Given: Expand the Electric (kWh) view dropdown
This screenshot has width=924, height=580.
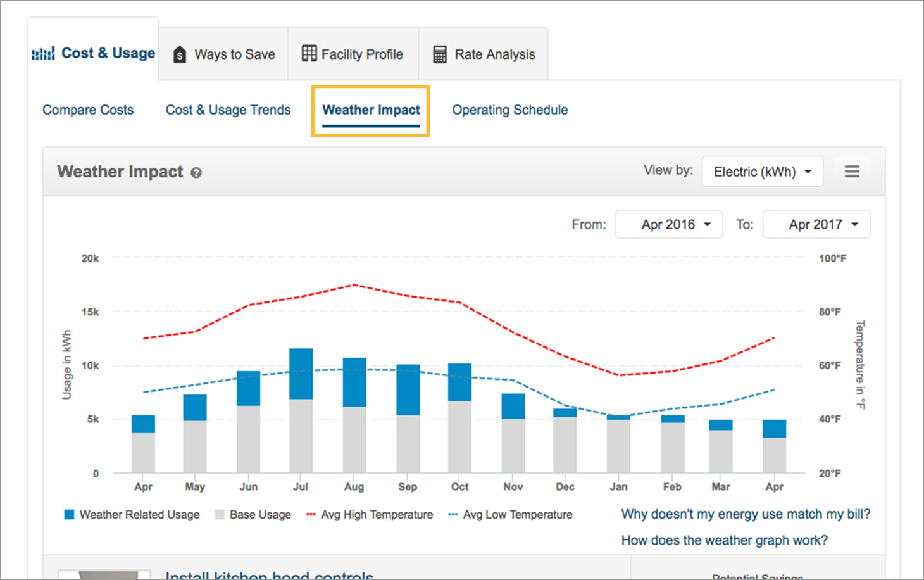Looking at the screenshot, I should (762, 172).
